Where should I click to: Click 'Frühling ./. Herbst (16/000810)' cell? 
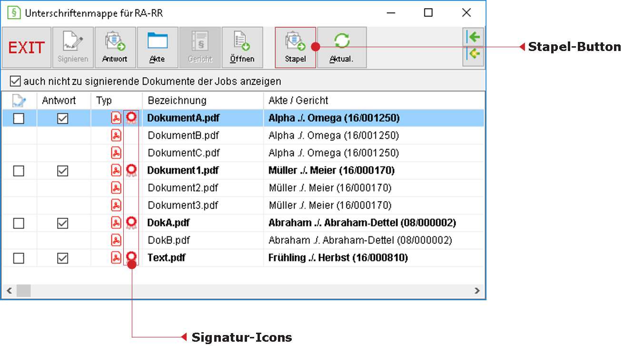338,258
